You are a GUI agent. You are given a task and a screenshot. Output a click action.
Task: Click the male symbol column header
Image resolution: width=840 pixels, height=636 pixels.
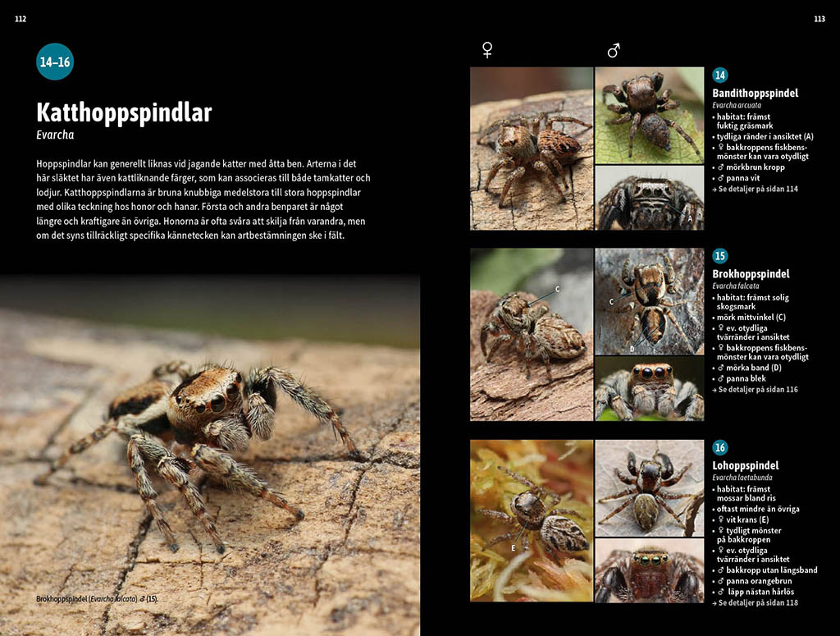pos(614,50)
